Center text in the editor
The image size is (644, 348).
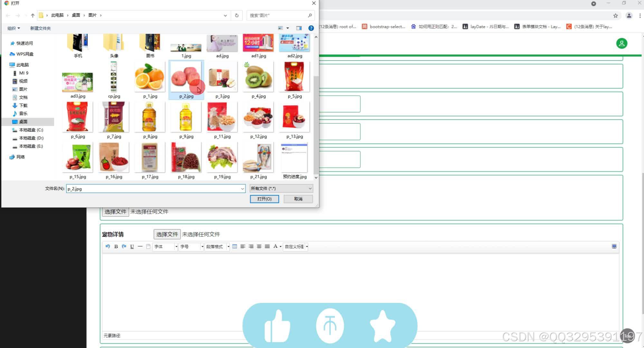tap(259, 247)
